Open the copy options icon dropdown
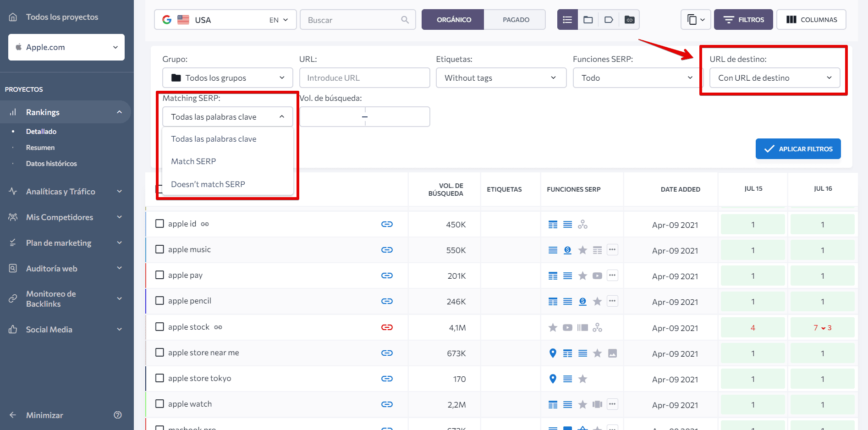Viewport: 868px width, 430px height. click(x=696, y=20)
